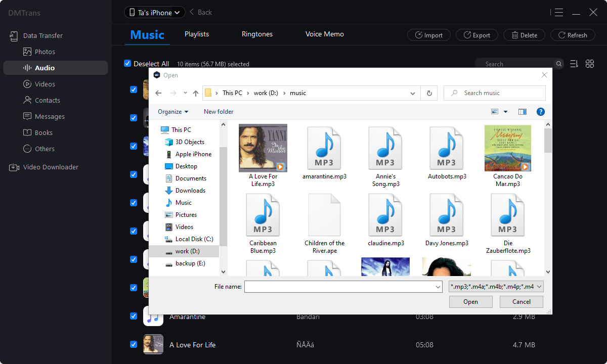Click the Search music field
The width and height of the screenshot is (607, 364).
tap(495, 93)
